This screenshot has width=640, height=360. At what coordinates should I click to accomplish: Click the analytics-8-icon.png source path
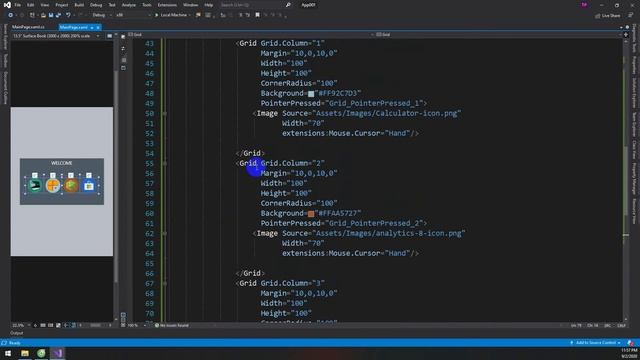click(x=389, y=233)
